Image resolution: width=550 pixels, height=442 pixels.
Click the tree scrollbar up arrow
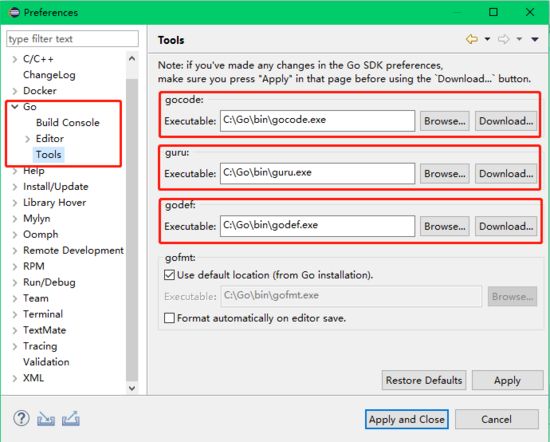click(132, 59)
